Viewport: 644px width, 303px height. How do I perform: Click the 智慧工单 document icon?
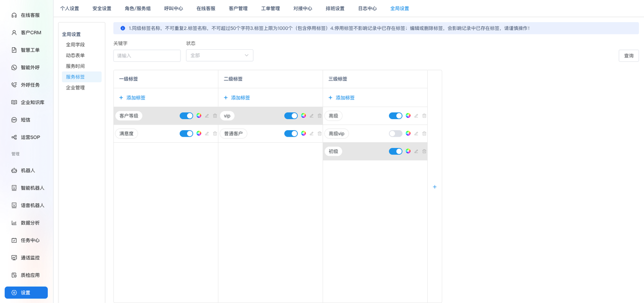tap(14, 50)
